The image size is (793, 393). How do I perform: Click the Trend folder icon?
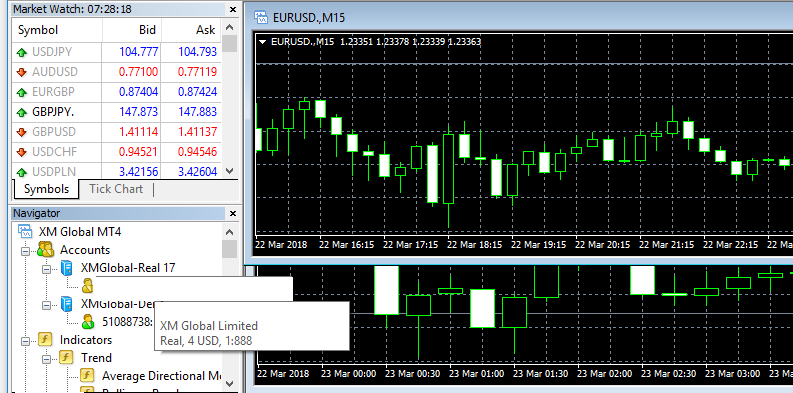tap(66, 358)
